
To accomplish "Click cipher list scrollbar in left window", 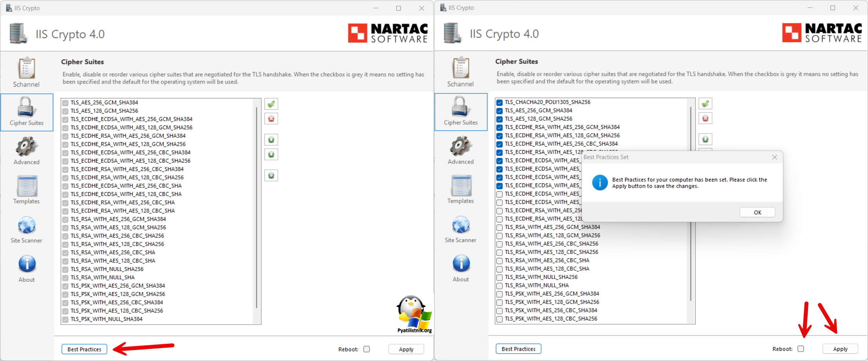I will click(x=257, y=208).
